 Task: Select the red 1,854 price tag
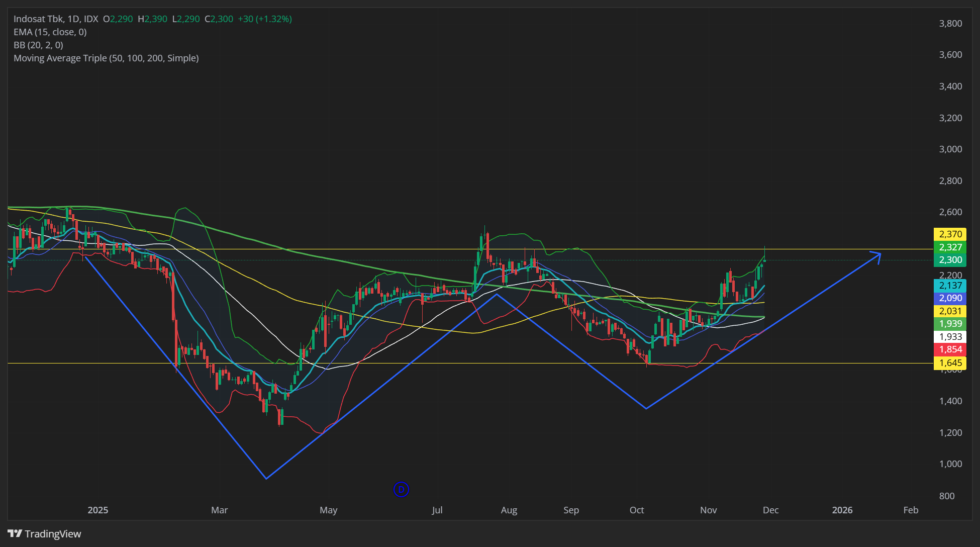(x=950, y=349)
